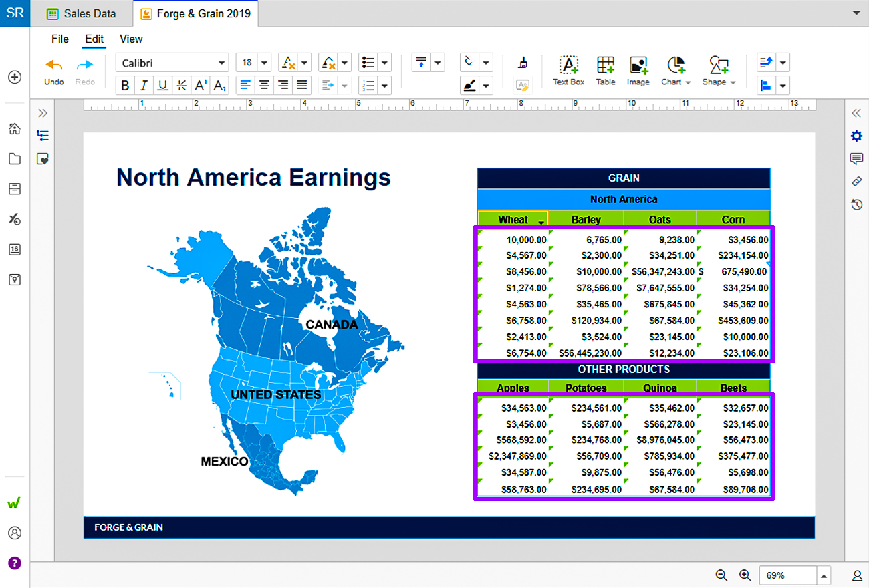
Task: Open the Calibri font dropdown
Action: click(172, 63)
